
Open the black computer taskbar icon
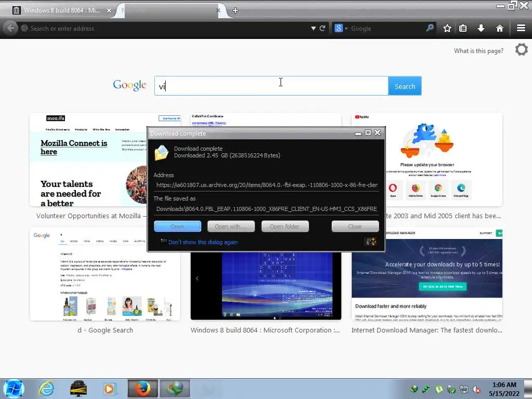(78, 389)
